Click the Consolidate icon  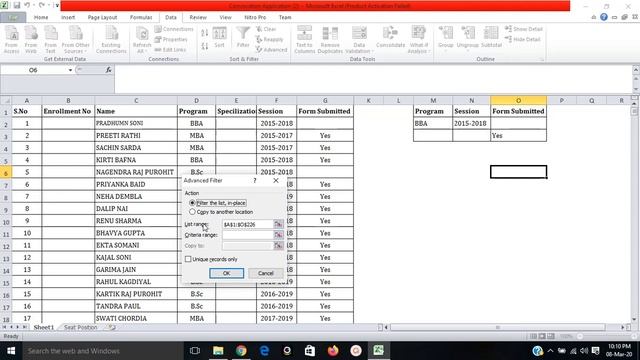click(x=390, y=38)
